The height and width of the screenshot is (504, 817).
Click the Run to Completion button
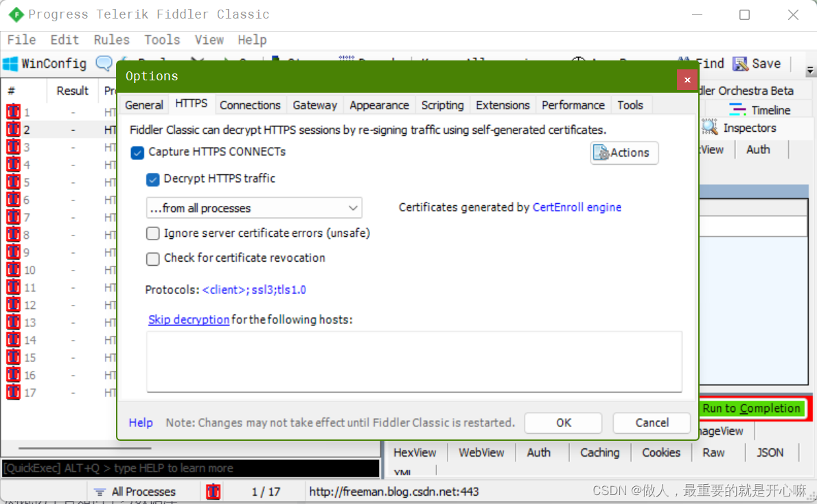(751, 408)
